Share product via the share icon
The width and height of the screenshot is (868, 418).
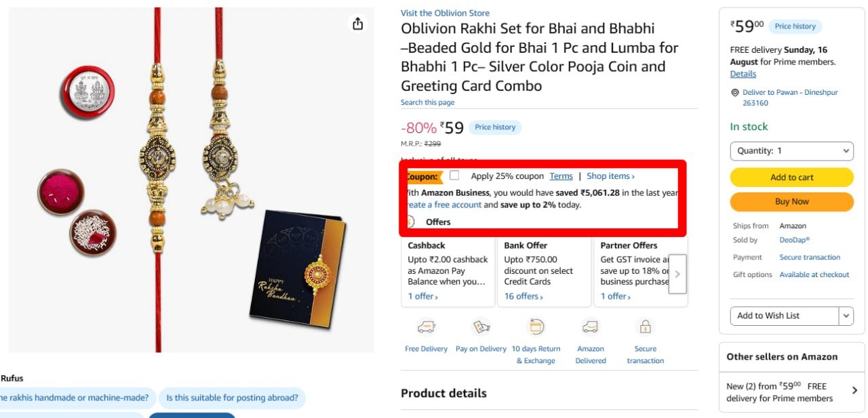[358, 24]
